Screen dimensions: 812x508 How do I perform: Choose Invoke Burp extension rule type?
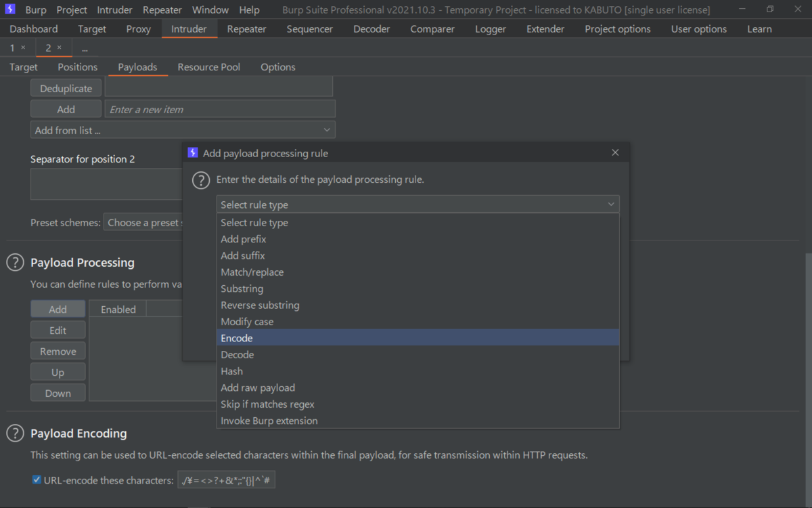(418, 421)
